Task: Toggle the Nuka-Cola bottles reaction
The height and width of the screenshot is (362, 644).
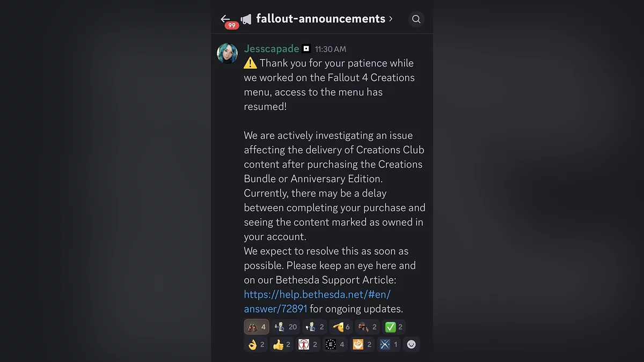Action: (257, 327)
